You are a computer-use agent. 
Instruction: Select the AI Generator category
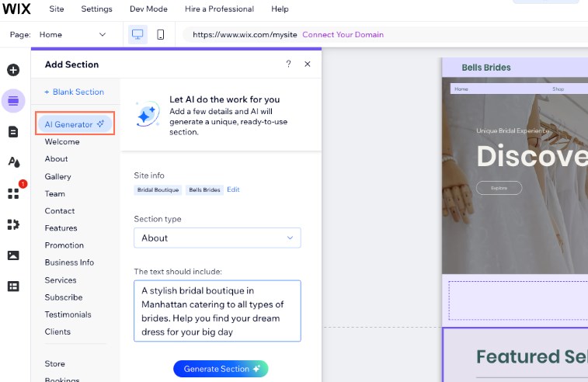(75, 124)
